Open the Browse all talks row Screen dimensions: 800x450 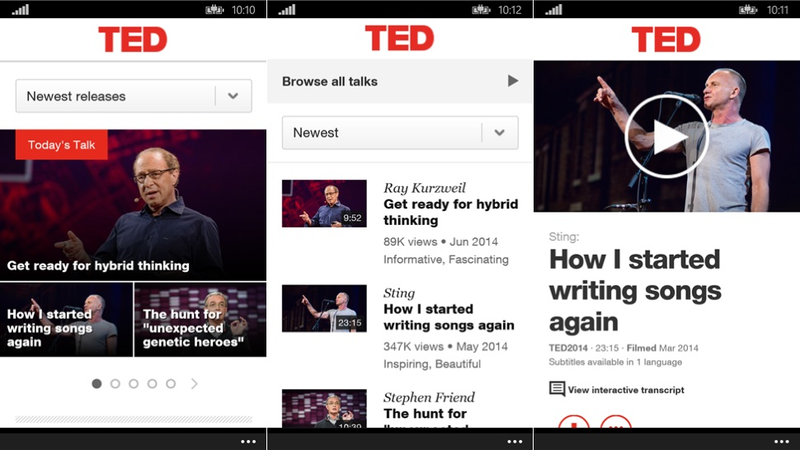400,81
